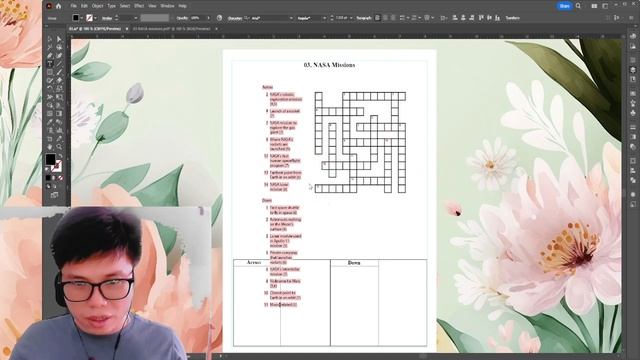Toggle align left paragraph button

(x=378, y=18)
